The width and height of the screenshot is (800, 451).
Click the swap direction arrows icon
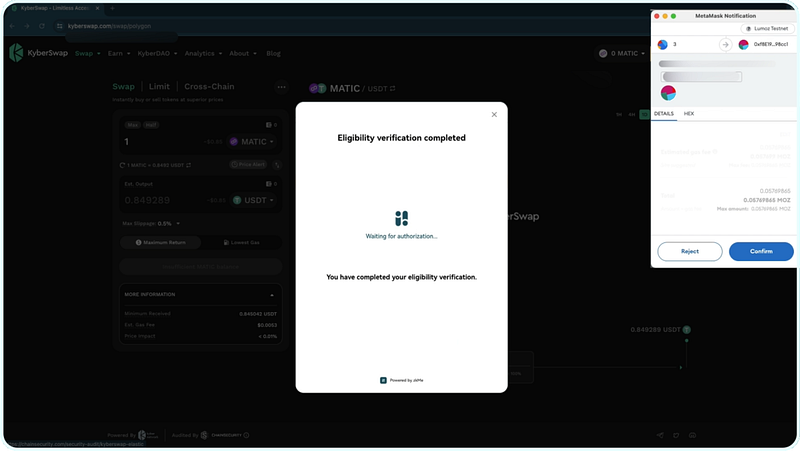(x=277, y=165)
